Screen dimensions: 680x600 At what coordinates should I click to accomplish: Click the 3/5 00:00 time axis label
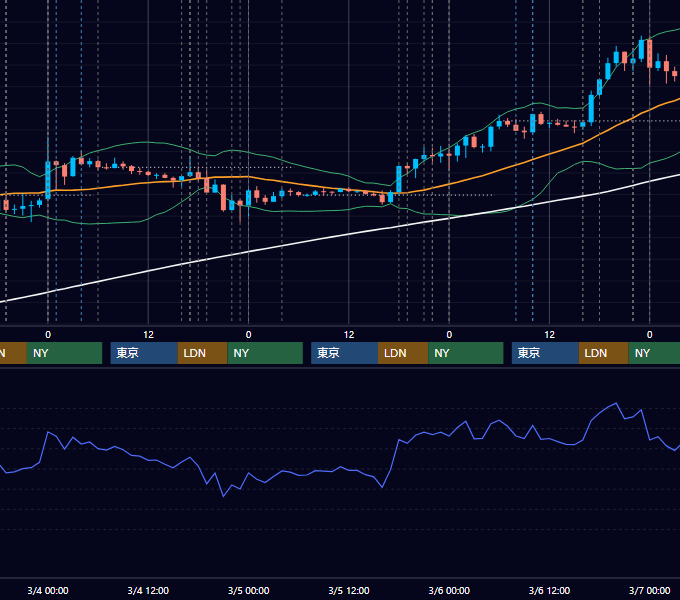(248, 590)
